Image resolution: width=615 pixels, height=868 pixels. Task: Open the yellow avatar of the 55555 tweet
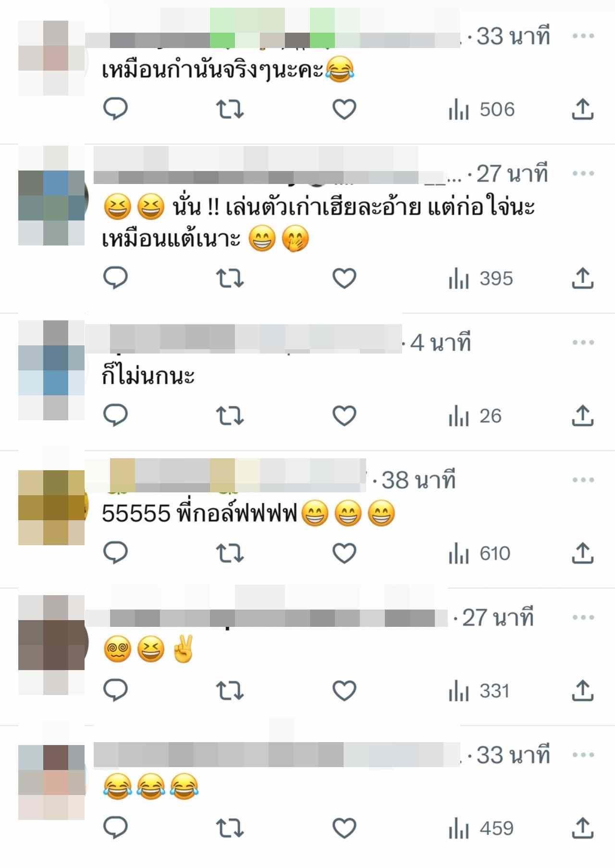pyautogui.click(x=53, y=507)
